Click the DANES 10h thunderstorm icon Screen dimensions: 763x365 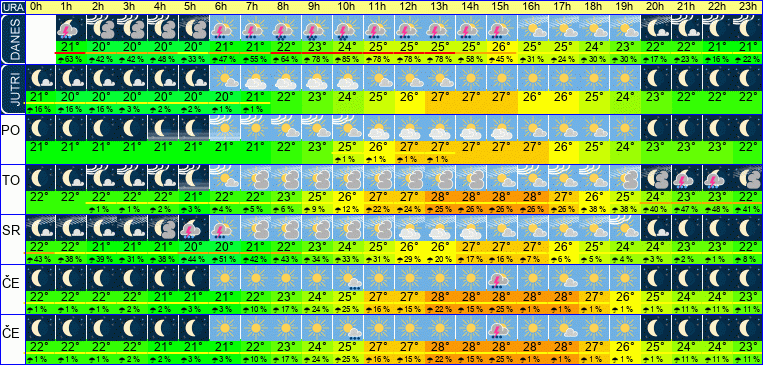(347, 28)
